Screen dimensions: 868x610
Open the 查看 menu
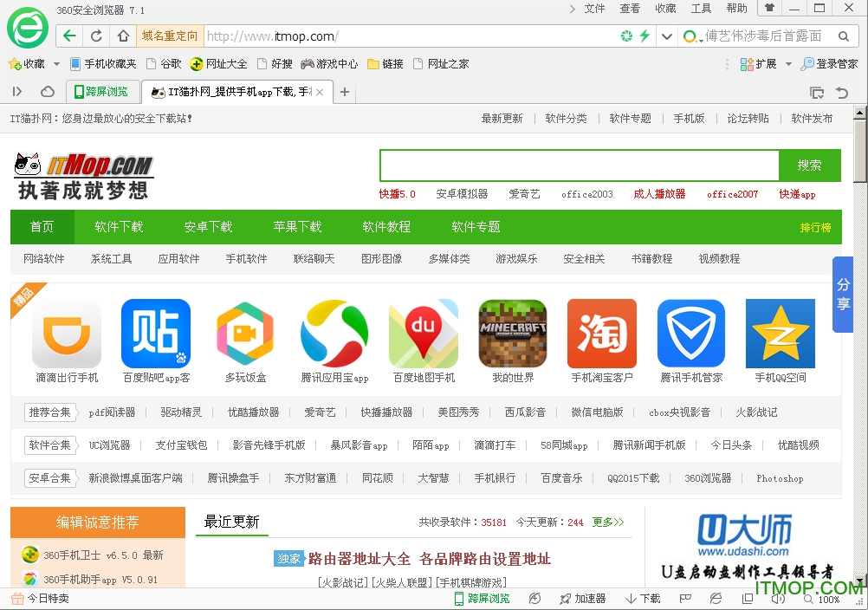630,9
